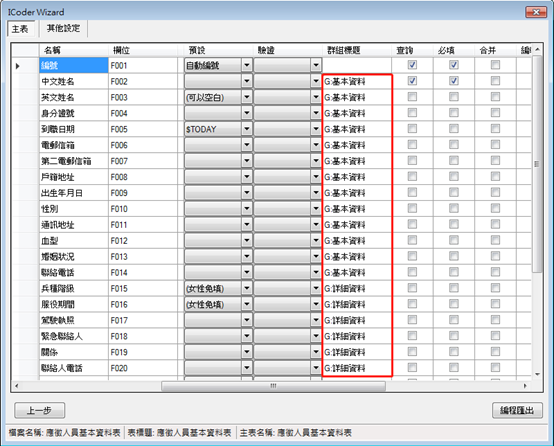Screen dimensions: 554x446
Task: Click the horizontal scrollbar thumb
Action: [273, 386]
